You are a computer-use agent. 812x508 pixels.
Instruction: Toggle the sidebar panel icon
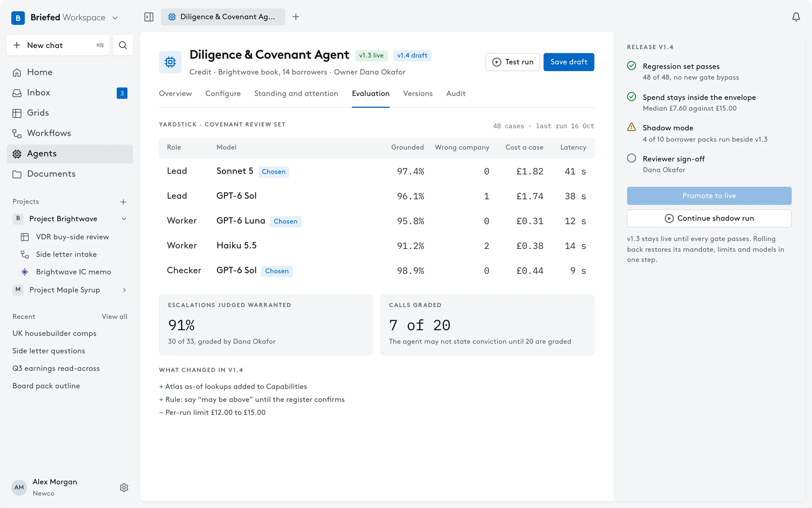[149, 17]
